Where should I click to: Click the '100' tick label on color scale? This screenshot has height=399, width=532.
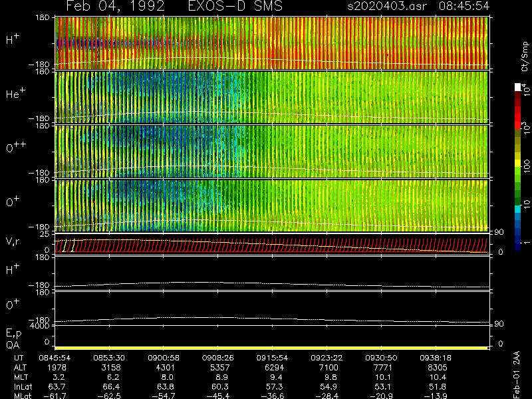tap(527, 166)
